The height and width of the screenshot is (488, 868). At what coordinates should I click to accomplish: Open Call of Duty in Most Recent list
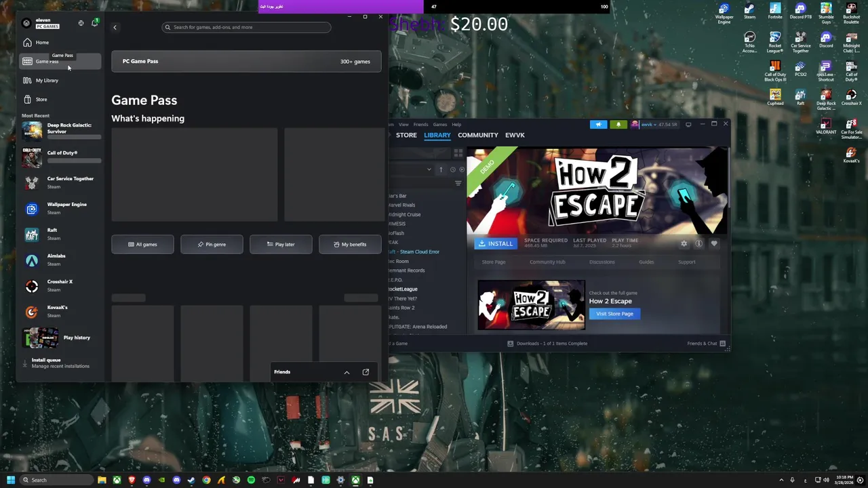tap(61, 157)
